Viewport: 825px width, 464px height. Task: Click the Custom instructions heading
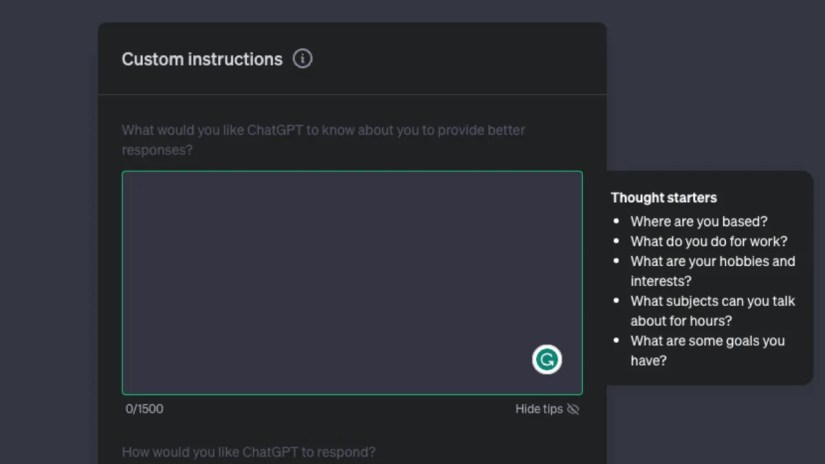202,59
